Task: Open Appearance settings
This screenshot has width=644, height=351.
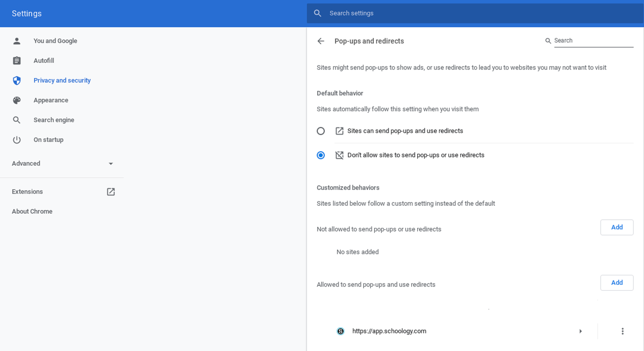Action: (x=51, y=100)
